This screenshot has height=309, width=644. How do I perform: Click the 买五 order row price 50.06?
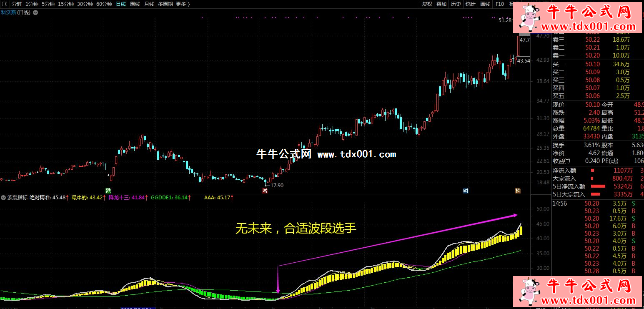pyautogui.click(x=593, y=96)
